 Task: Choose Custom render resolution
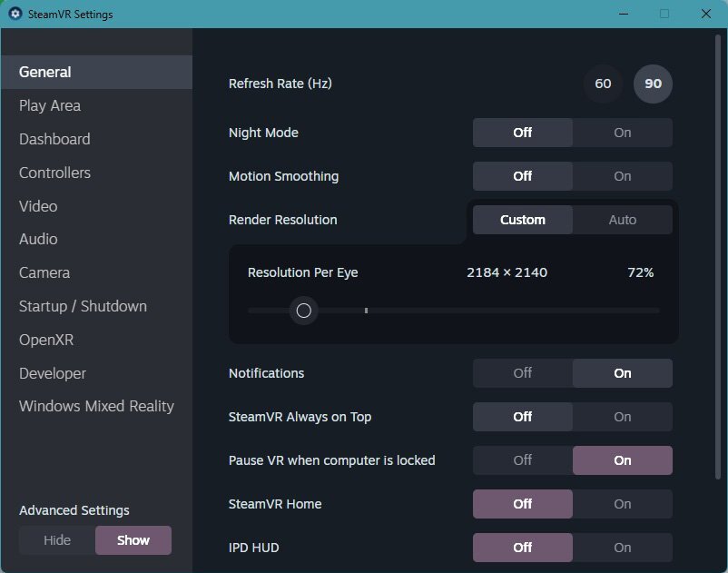[522, 220]
